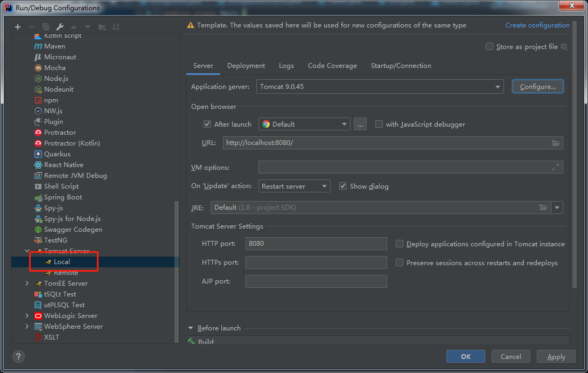Select the Maven configuration template
This screenshot has height=373, width=588.
(x=54, y=46)
